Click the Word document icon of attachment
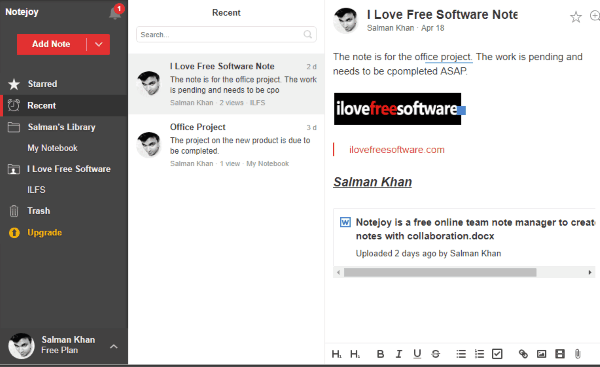600x367 pixels. (345, 222)
